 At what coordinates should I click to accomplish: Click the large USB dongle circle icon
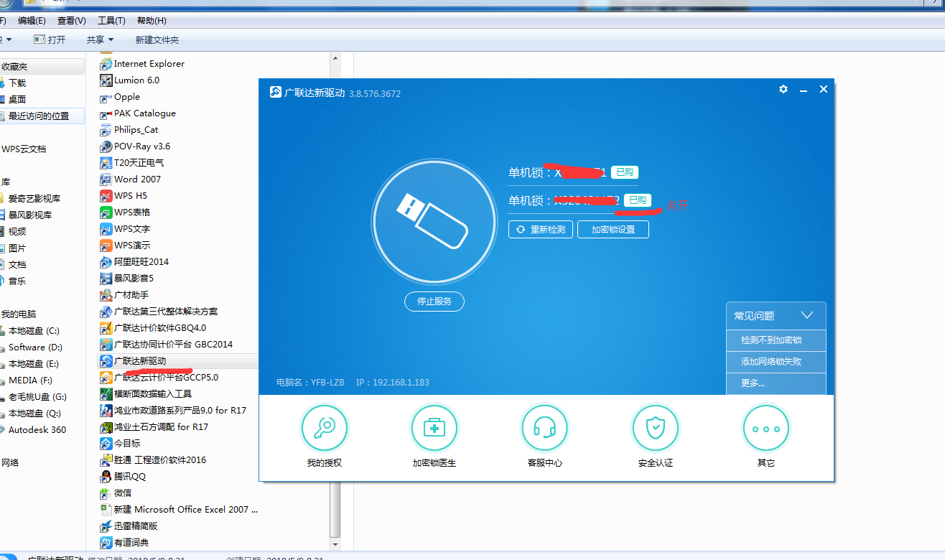(434, 220)
